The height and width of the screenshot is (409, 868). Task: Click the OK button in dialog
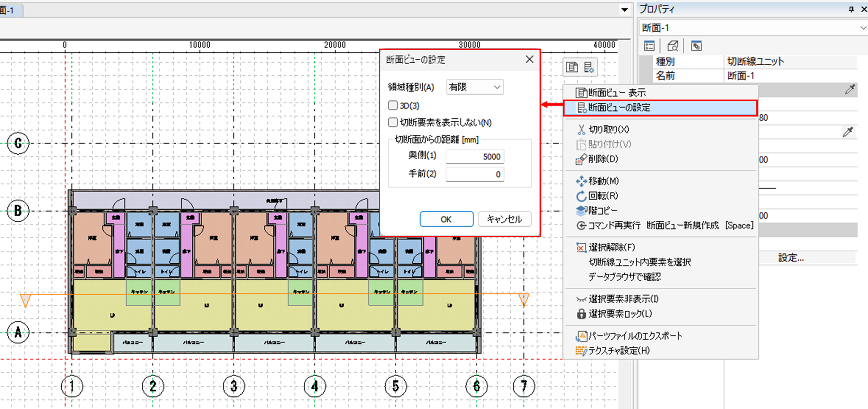(x=446, y=219)
